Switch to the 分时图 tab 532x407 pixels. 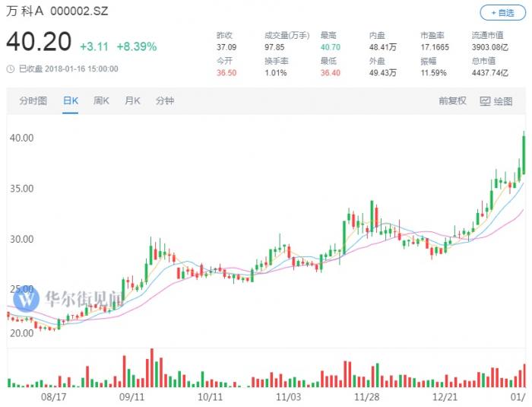[33, 101]
